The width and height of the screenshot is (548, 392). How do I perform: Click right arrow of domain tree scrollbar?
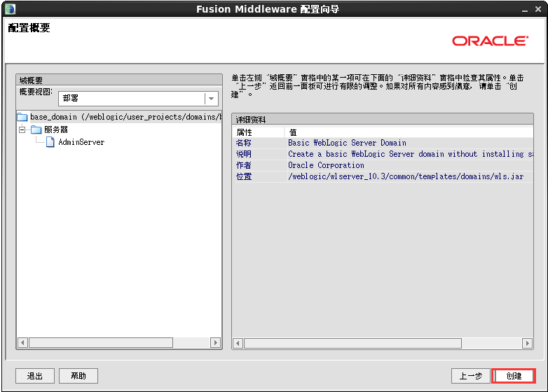pos(215,343)
